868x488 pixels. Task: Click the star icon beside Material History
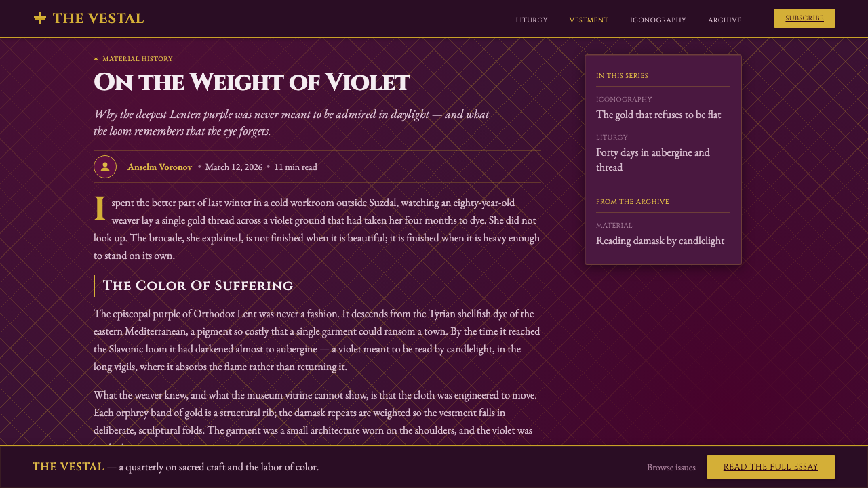coord(96,59)
